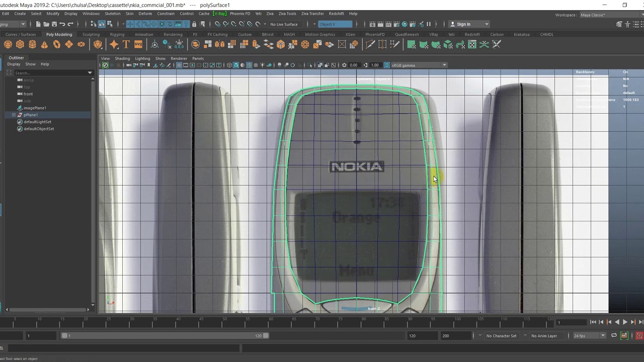The image size is (644, 362).
Task: Open the Windows menu
Action: [x=91, y=14]
